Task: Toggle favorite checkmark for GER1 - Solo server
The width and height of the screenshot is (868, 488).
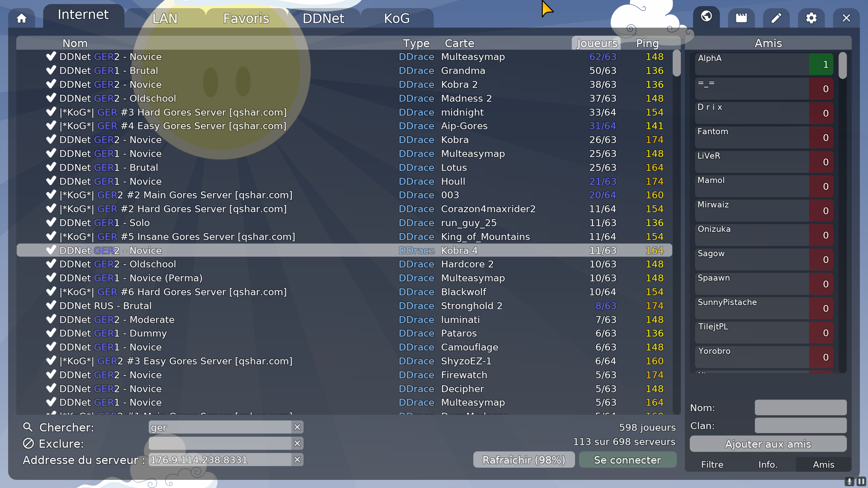Action: [x=51, y=223]
